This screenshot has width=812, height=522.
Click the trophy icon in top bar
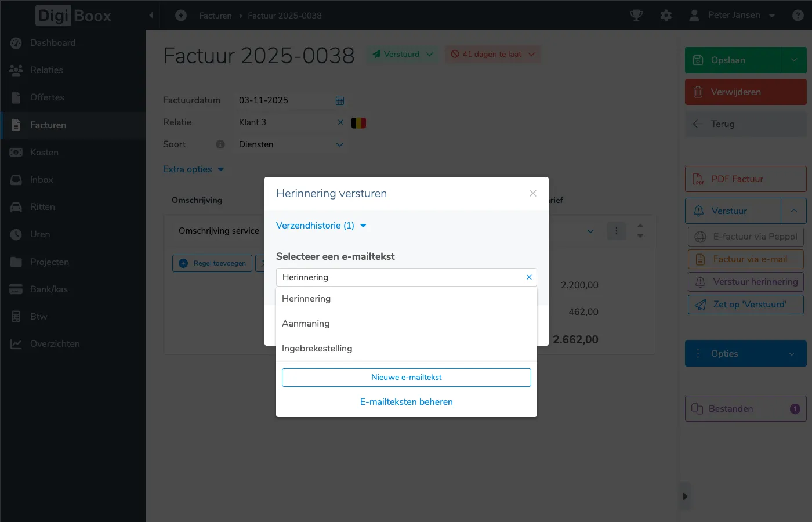tap(636, 16)
